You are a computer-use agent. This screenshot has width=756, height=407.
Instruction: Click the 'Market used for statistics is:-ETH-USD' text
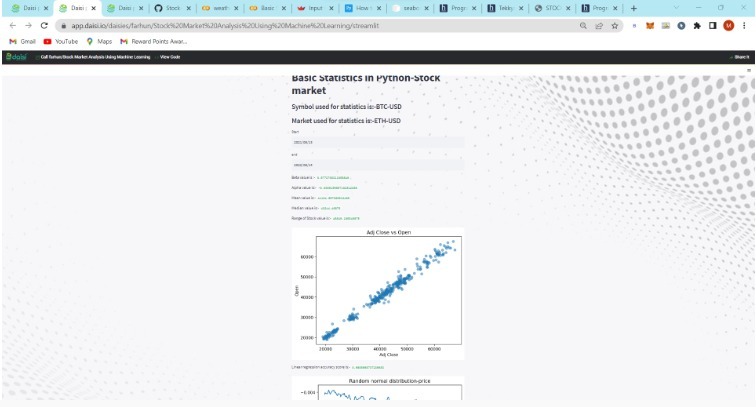point(346,121)
